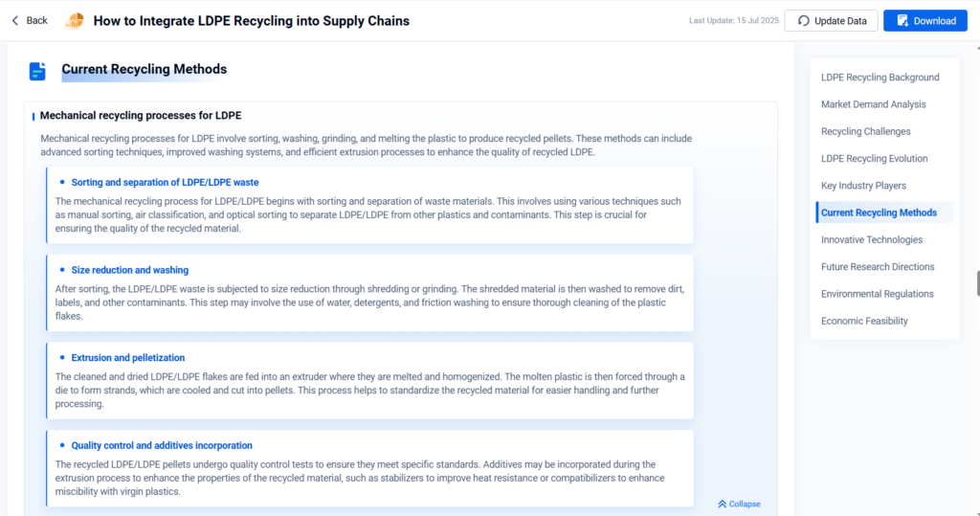This screenshot has width=980, height=516.
Task: Click the orange pie chart report icon
Action: pyautogui.click(x=74, y=21)
